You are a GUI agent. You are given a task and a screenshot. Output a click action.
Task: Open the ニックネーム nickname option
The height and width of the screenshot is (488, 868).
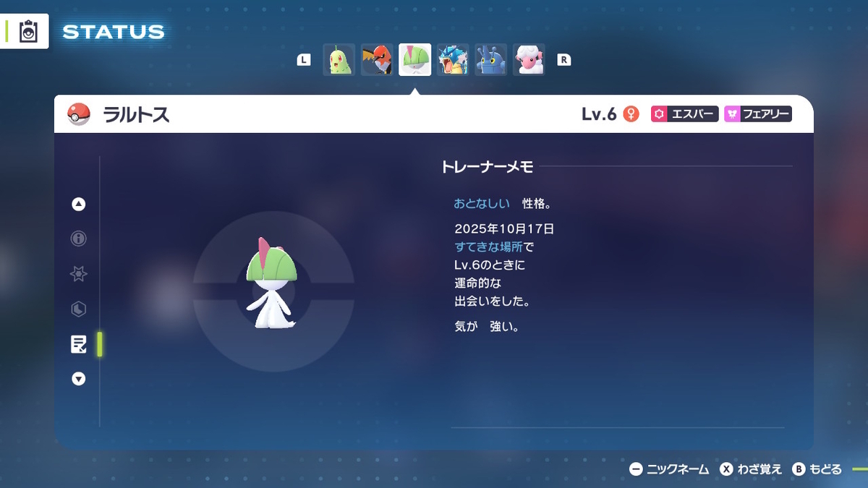pyautogui.click(x=673, y=468)
